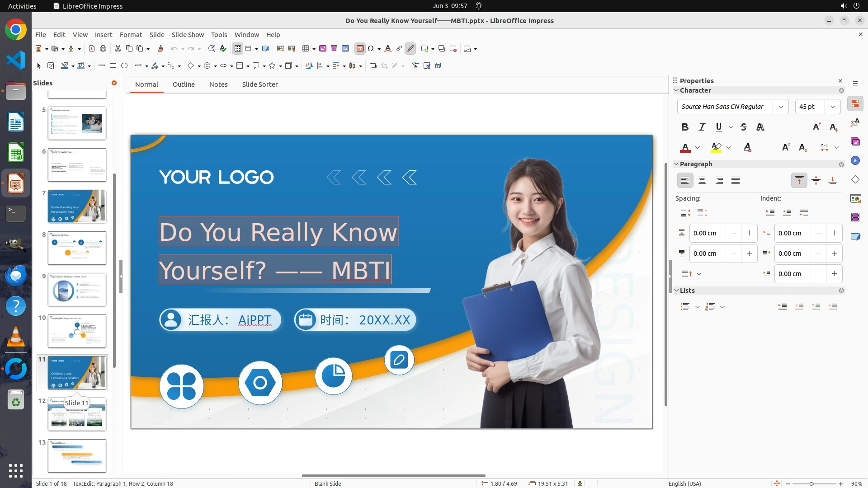Insert an image using toolbar icon
This screenshot has height=488, width=868.
coord(323,49)
